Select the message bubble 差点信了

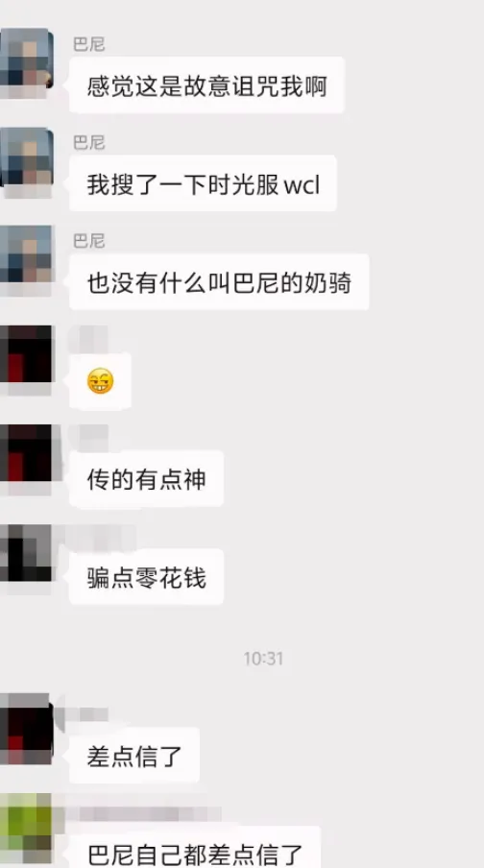tap(134, 757)
